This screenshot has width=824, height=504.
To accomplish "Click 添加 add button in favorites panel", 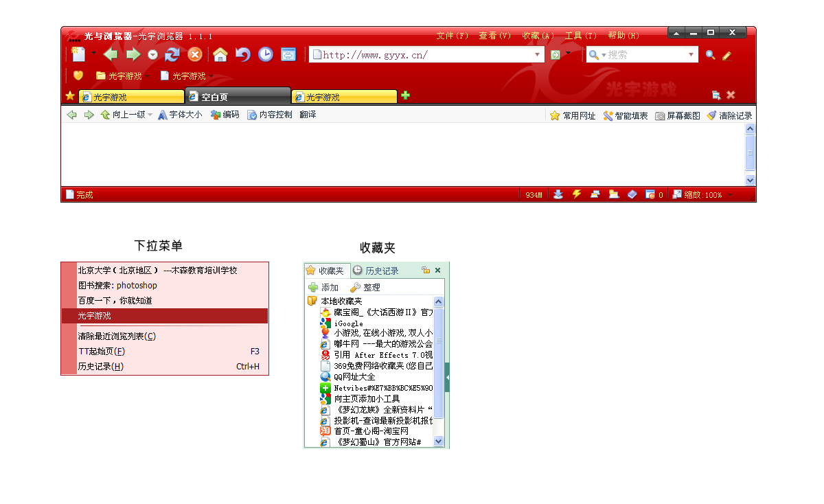I will (x=323, y=288).
